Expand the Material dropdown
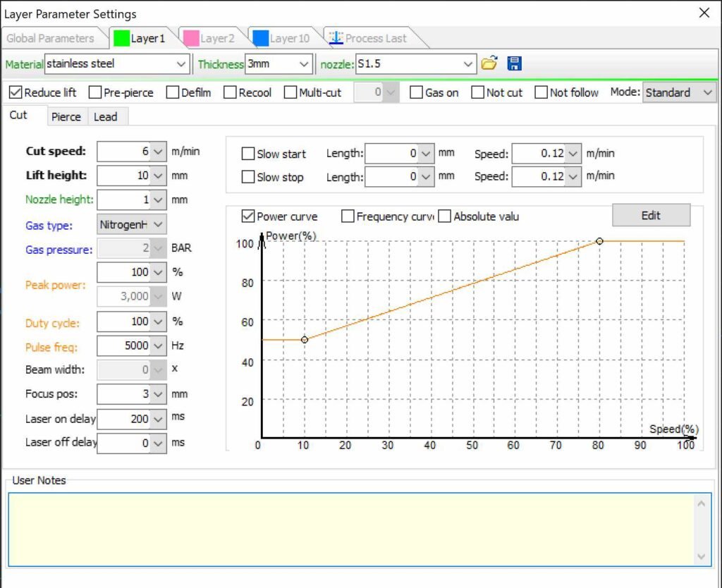722x588 pixels. (x=180, y=64)
